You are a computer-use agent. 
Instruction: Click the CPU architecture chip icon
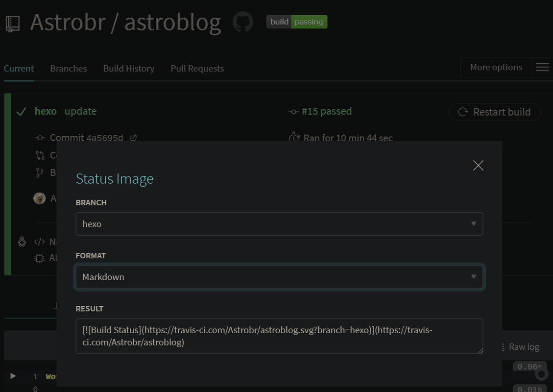[x=39, y=258]
